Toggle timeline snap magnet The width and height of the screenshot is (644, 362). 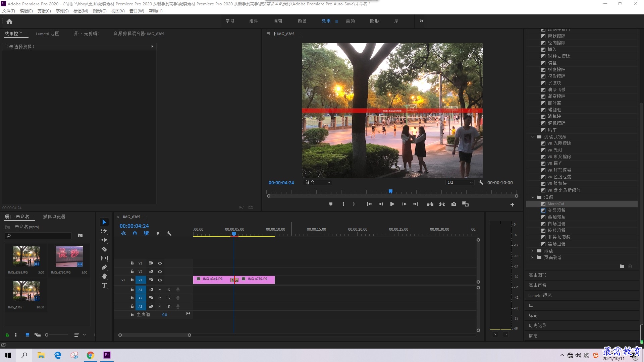click(x=135, y=233)
